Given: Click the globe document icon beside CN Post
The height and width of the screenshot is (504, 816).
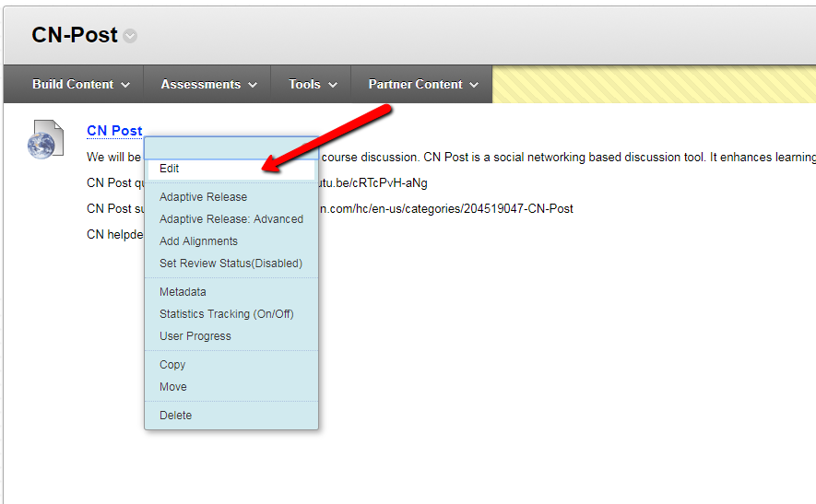Looking at the screenshot, I should click(x=46, y=139).
